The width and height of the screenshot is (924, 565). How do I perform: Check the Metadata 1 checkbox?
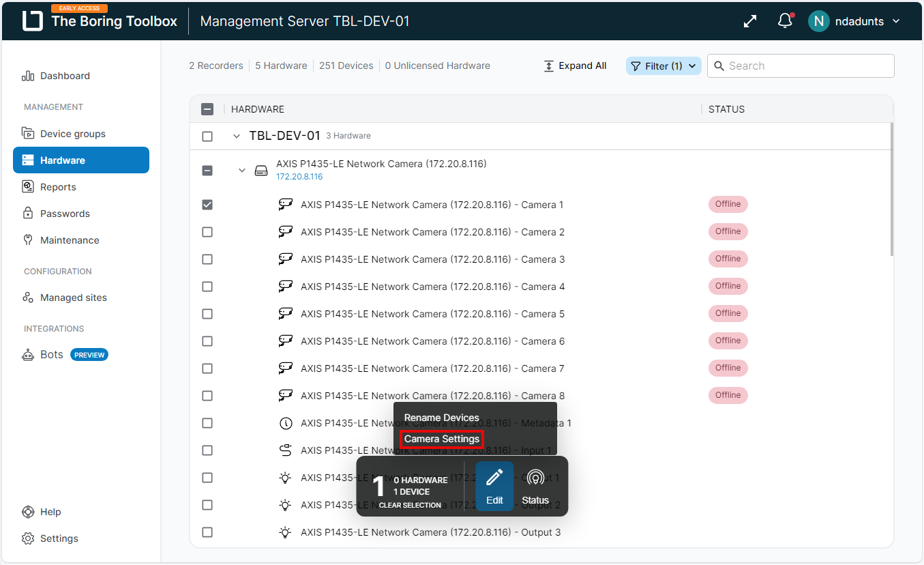point(207,423)
